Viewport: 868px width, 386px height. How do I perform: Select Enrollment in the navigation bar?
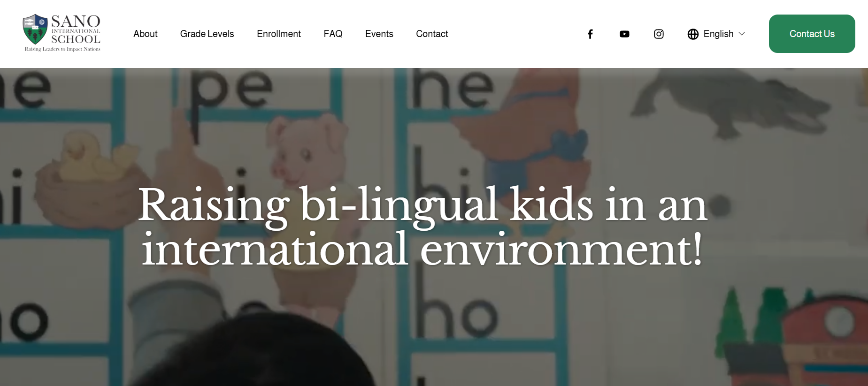[279, 34]
